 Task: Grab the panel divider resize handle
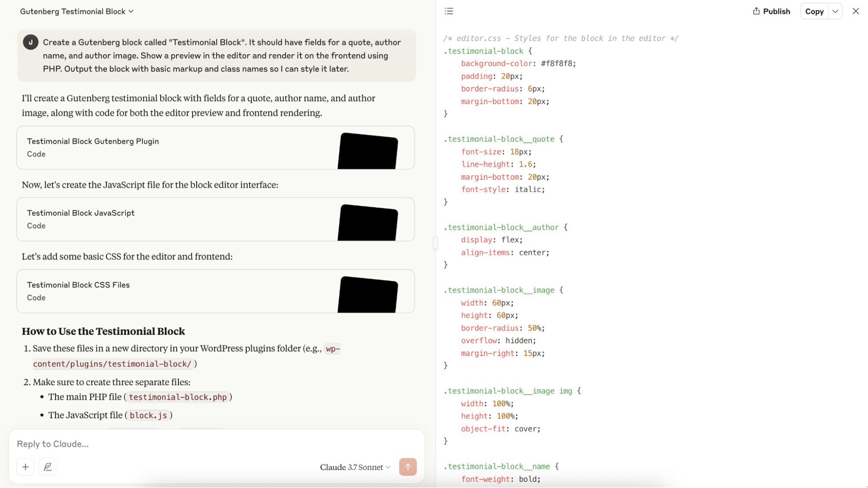435,243
